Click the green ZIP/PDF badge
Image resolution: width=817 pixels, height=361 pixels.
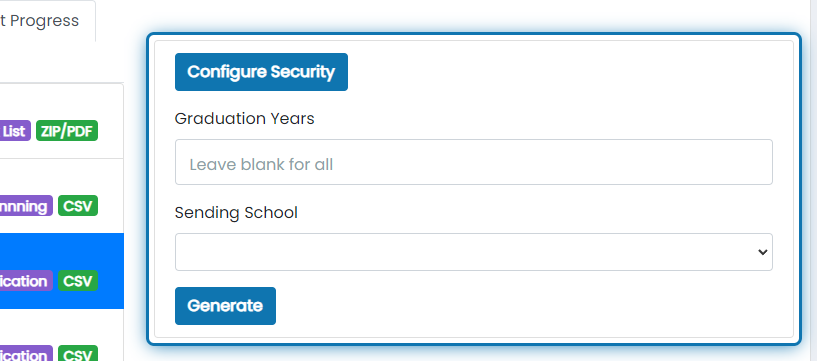pyautogui.click(x=67, y=131)
